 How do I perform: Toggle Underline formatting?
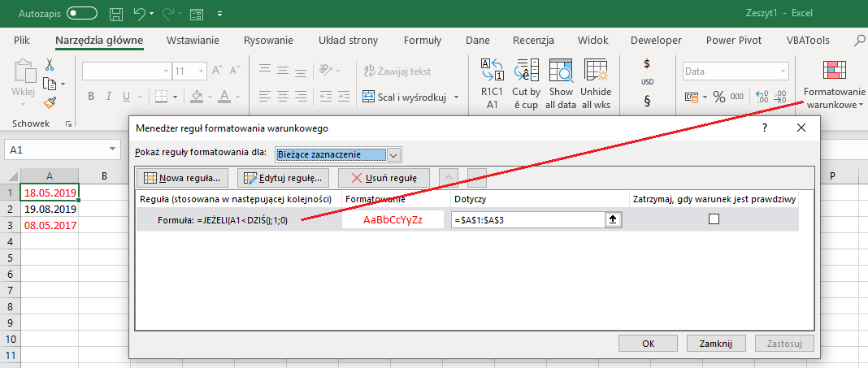tap(125, 97)
